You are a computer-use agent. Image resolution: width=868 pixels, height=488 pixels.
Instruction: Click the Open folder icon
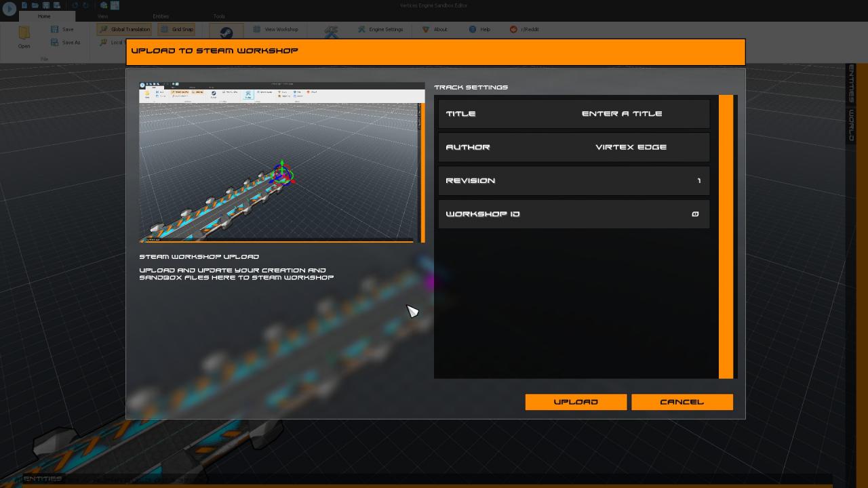pyautogui.click(x=24, y=34)
